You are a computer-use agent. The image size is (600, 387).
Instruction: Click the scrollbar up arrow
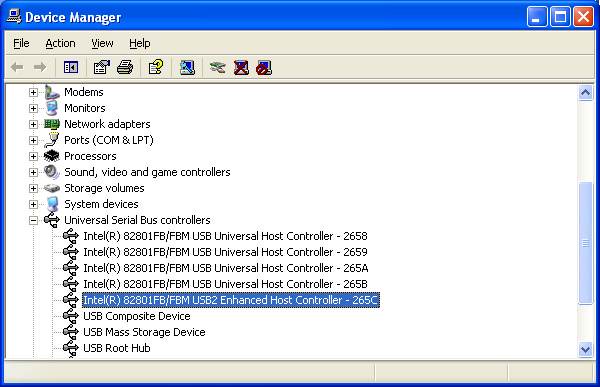[585, 93]
